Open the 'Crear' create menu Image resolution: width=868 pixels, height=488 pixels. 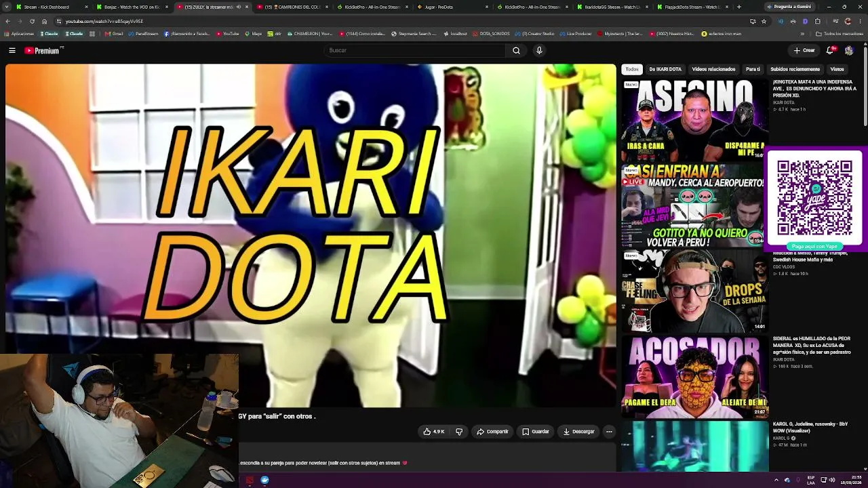coord(804,50)
